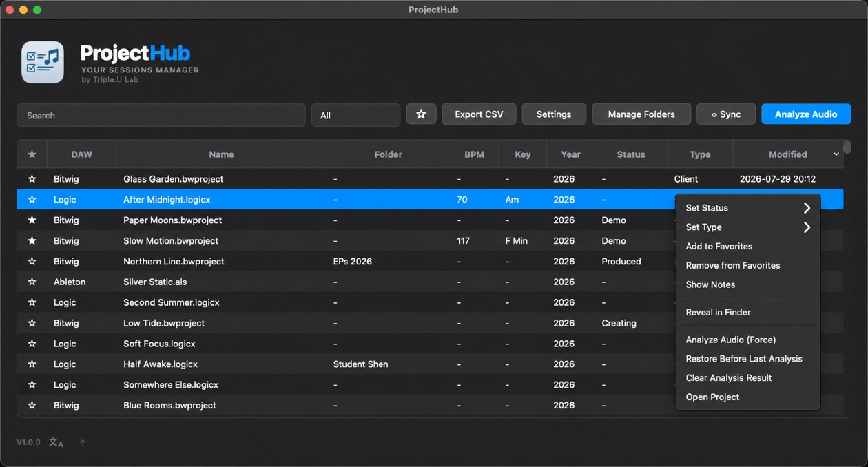This screenshot has height=467, width=868.
Task: Click the Student Shen folder cell
Action: click(x=361, y=364)
